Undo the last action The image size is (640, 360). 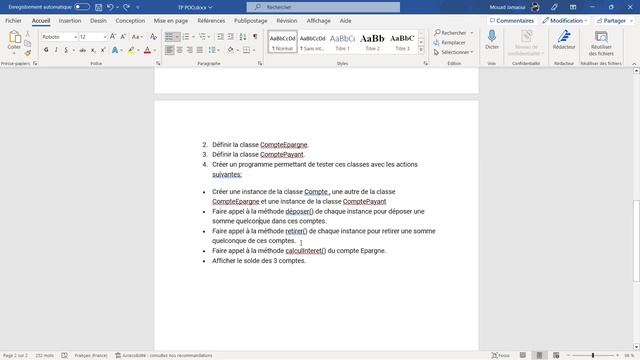[x=110, y=7]
